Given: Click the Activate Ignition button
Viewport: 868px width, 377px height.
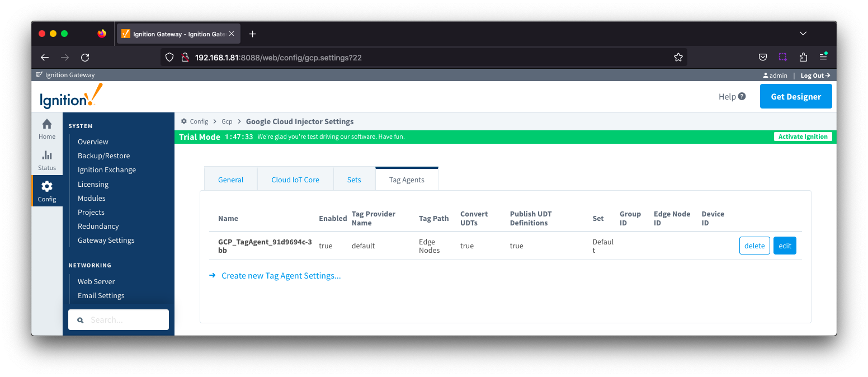Looking at the screenshot, I should click(x=803, y=136).
